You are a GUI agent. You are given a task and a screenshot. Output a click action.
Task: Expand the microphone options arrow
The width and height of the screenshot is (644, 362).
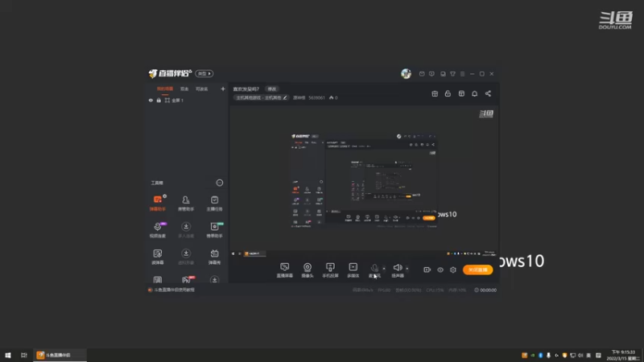pos(384,269)
